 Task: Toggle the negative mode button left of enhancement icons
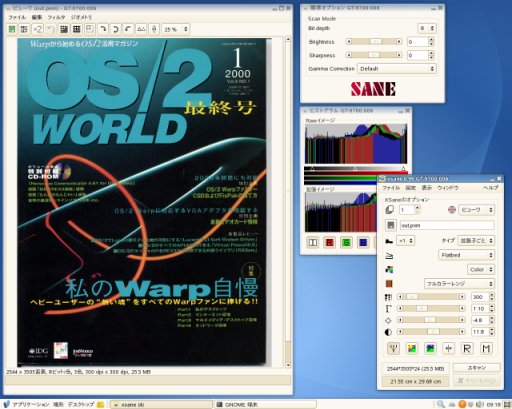[393, 349]
